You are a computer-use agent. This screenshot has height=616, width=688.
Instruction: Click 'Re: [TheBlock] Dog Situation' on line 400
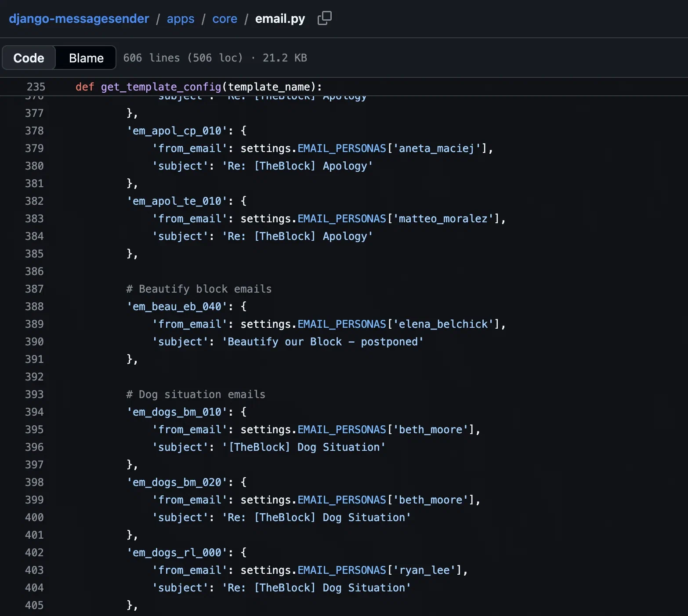click(316, 518)
